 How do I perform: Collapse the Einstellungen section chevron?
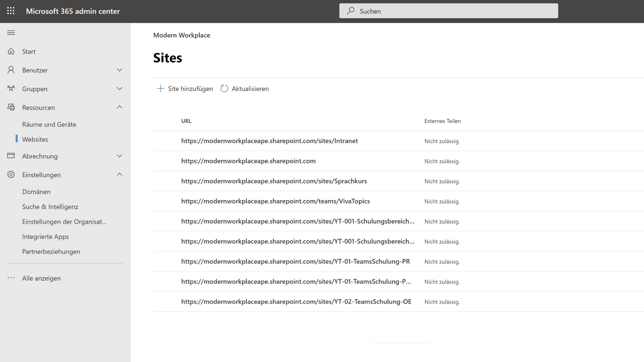pos(119,174)
